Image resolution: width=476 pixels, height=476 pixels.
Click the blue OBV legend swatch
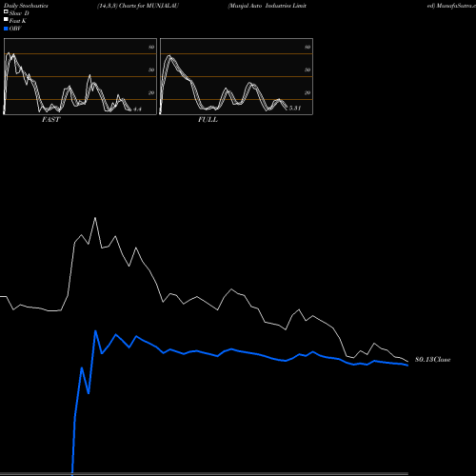tap(6, 29)
